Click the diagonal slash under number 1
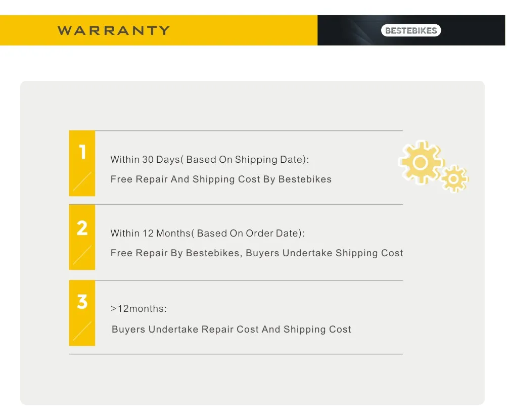This screenshot has height=420, width=507. (82, 181)
